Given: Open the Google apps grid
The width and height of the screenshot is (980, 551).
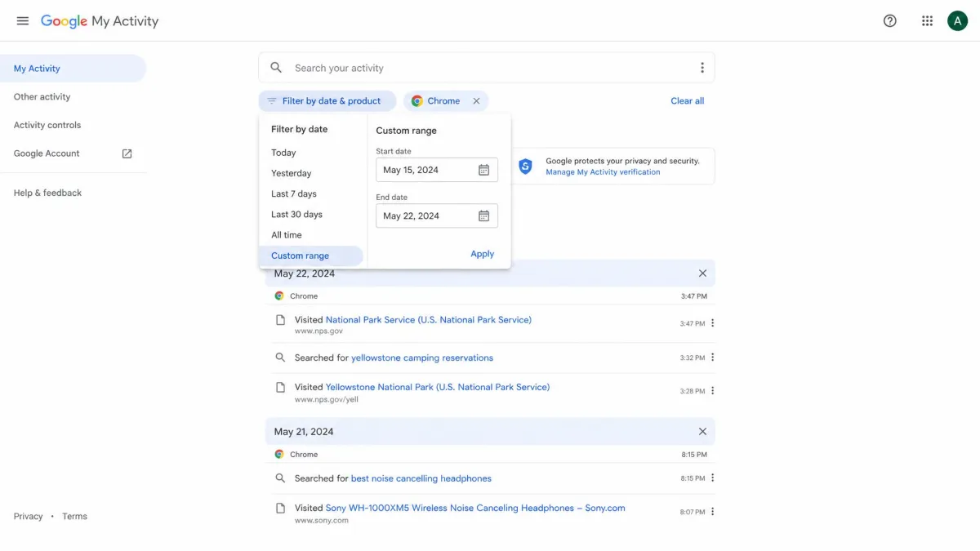Looking at the screenshot, I should pyautogui.click(x=927, y=21).
